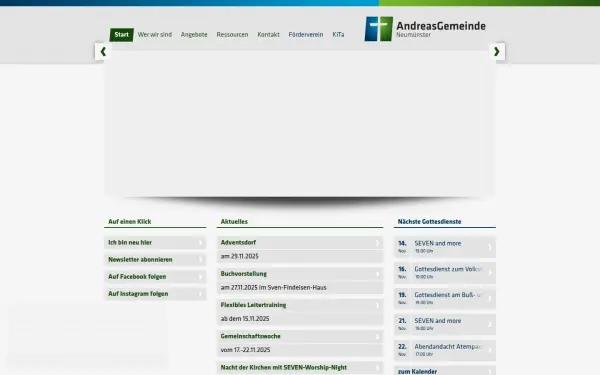Click text am 27.11.2025 im Sven-Findeisen-Haus
Viewport: 600px width, 375px height.
pyautogui.click(x=274, y=288)
